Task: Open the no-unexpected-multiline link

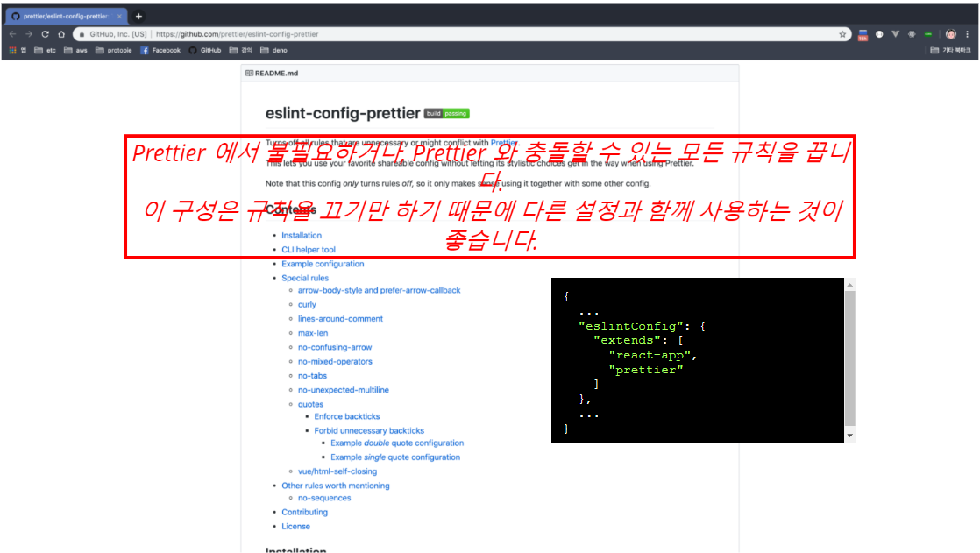Action: (x=343, y=390)
